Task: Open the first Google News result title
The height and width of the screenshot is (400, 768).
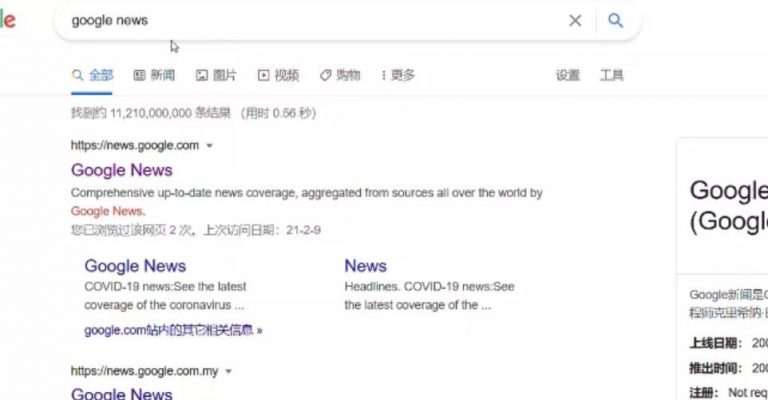Action: (121, 170)
